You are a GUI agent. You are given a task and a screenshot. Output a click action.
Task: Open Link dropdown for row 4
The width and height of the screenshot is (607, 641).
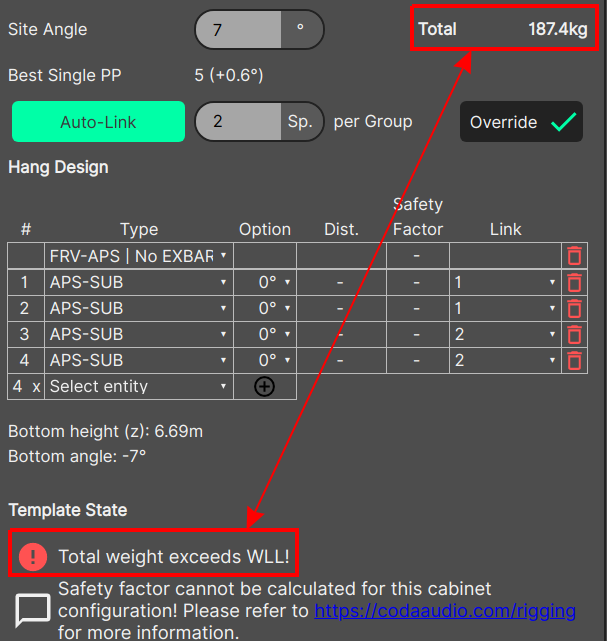click(x=505, y=360)
